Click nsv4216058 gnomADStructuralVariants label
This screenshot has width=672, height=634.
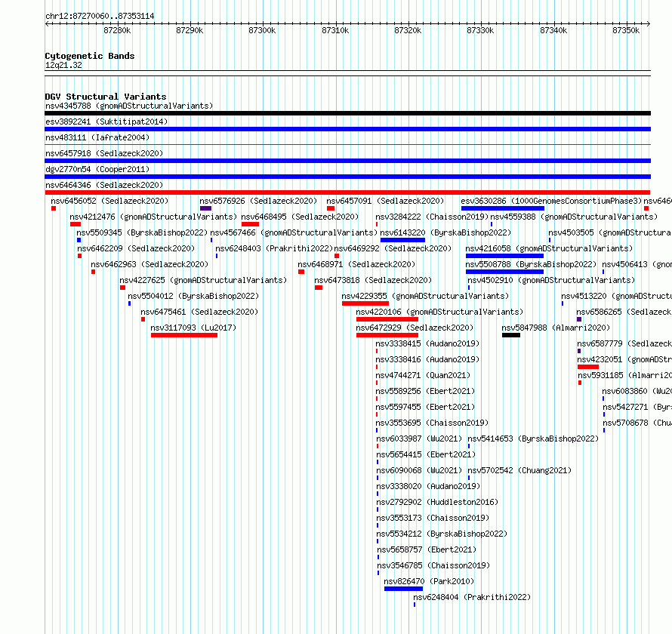click(549, 248)
